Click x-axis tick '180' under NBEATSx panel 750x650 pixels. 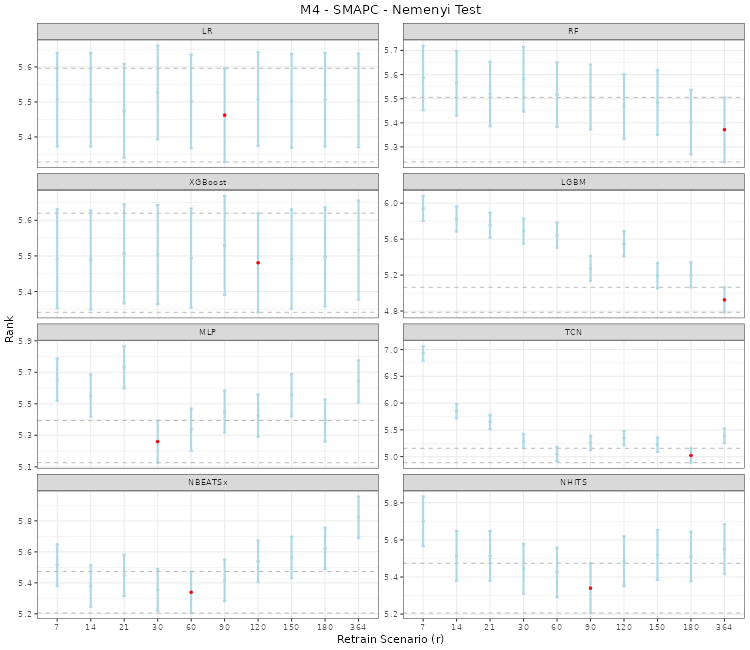point(325,627)
